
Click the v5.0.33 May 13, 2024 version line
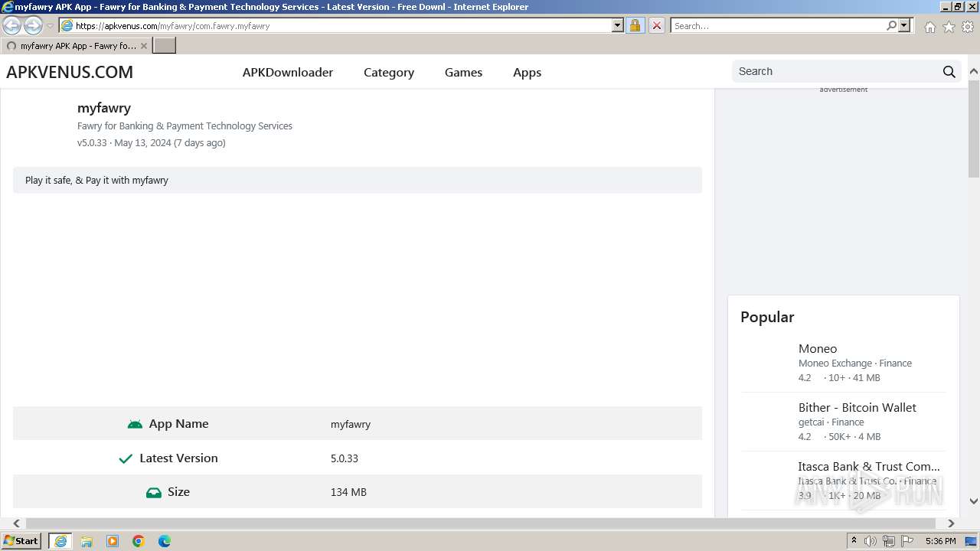point(152,142)
